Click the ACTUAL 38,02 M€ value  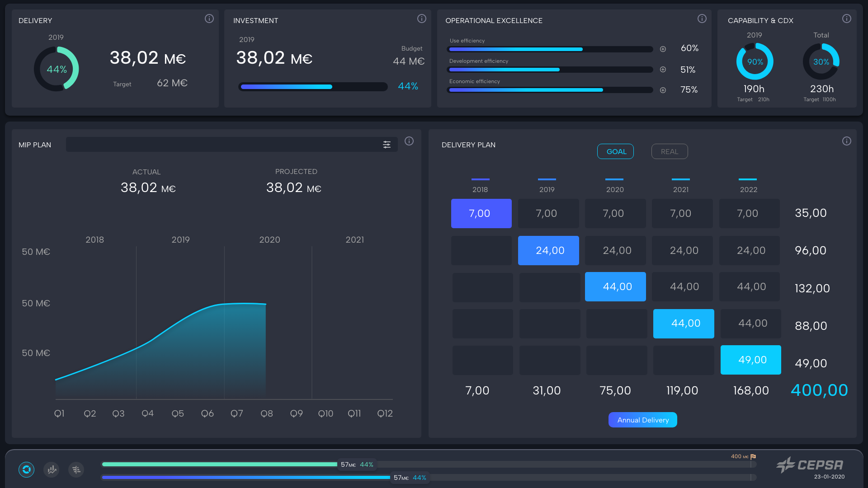pos(148,188)
